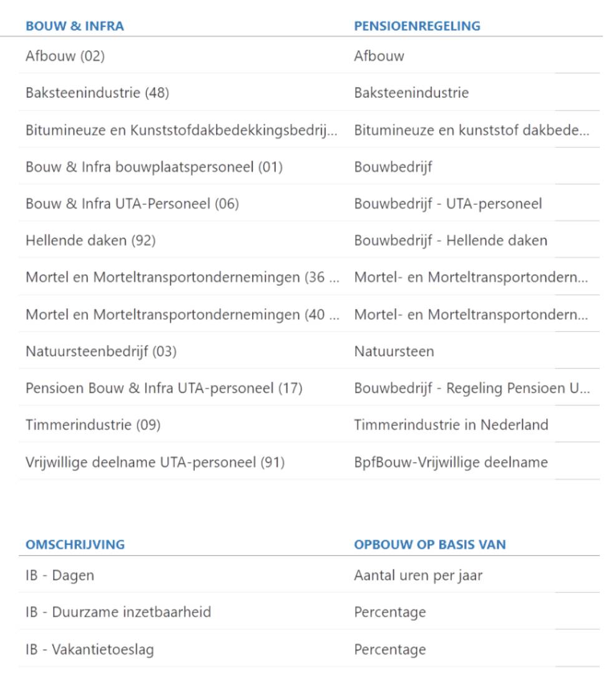Click the BOUW & INFRA column header
Viewport: 616px width, 674px height.
[74, 26]
